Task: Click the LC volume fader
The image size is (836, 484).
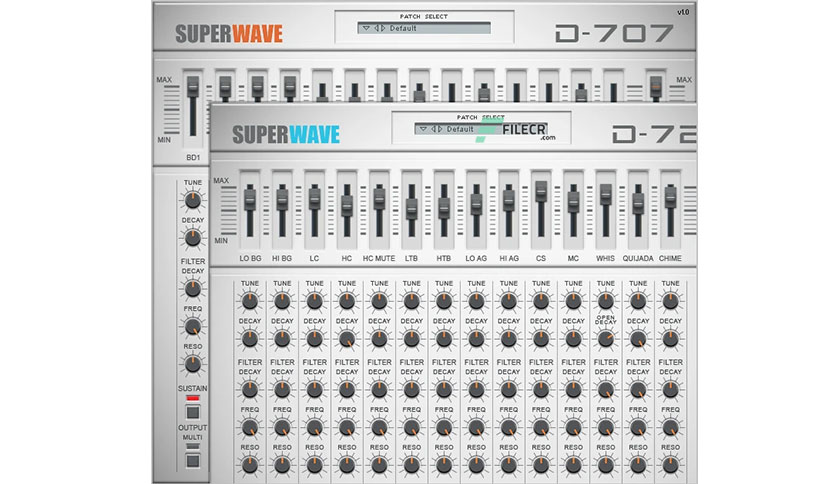Action: (315, 199)
